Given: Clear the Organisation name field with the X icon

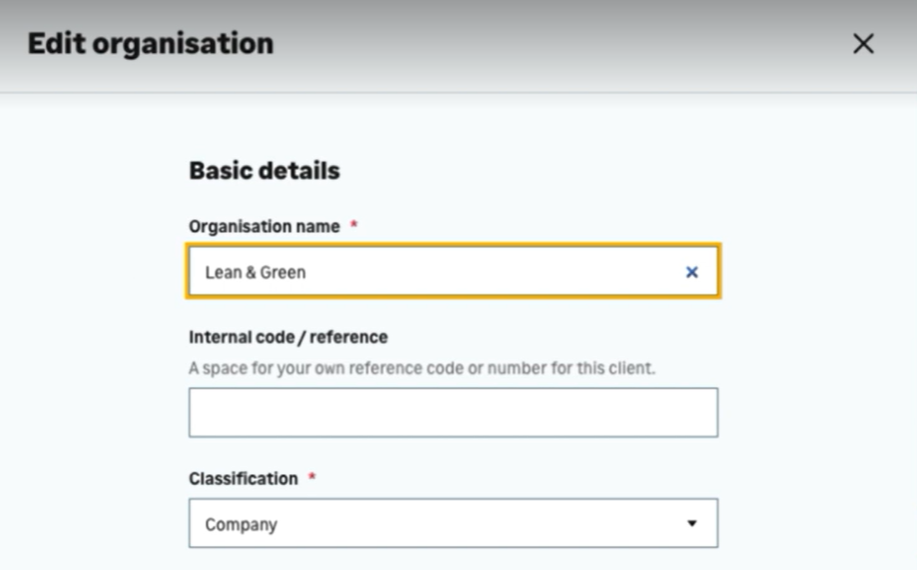Looking at the screenshot, I should pyautogui.click(x=691, y=272).
